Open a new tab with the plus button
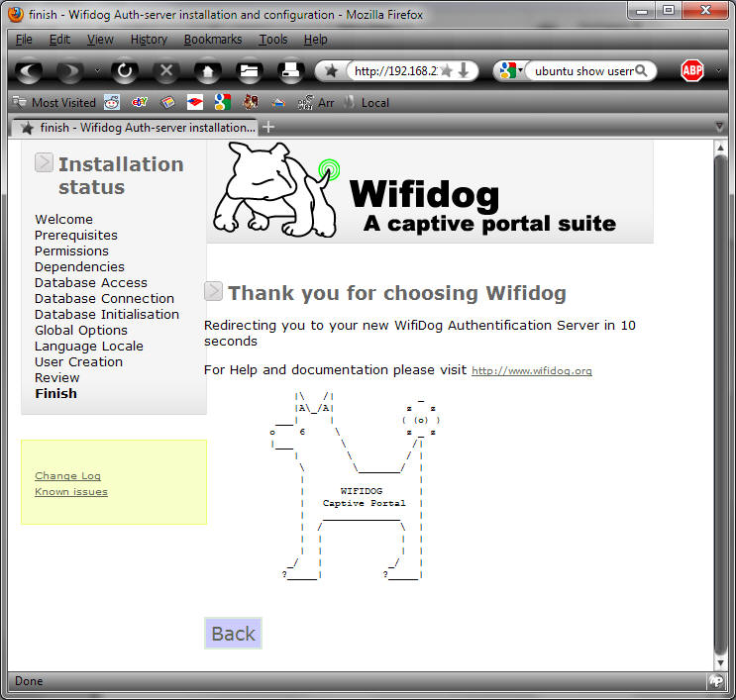736x700 pixels. pyautogui.click(x=268, y=127)
